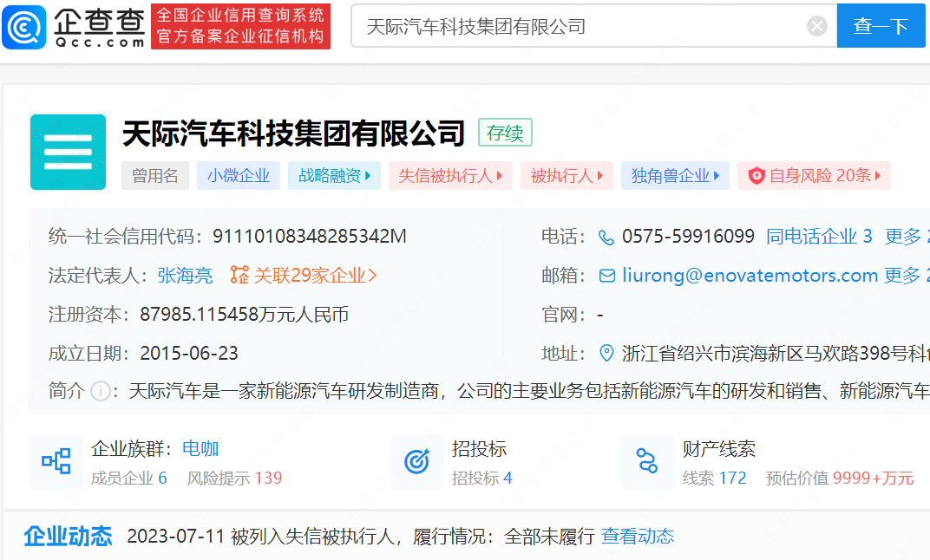Image resolution: width=930 pixels, height=560 pixels.
Task: Open 风险提示 139 count
Action: tap(234, 478)
